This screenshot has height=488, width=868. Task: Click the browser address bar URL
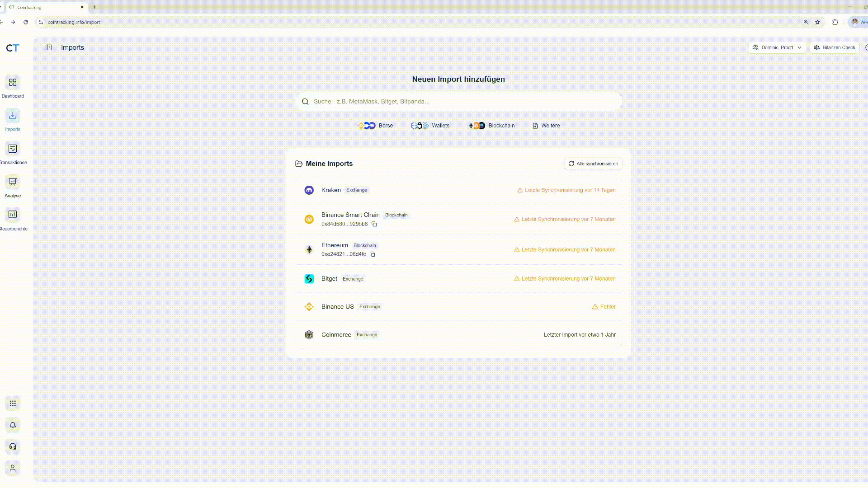74,22
